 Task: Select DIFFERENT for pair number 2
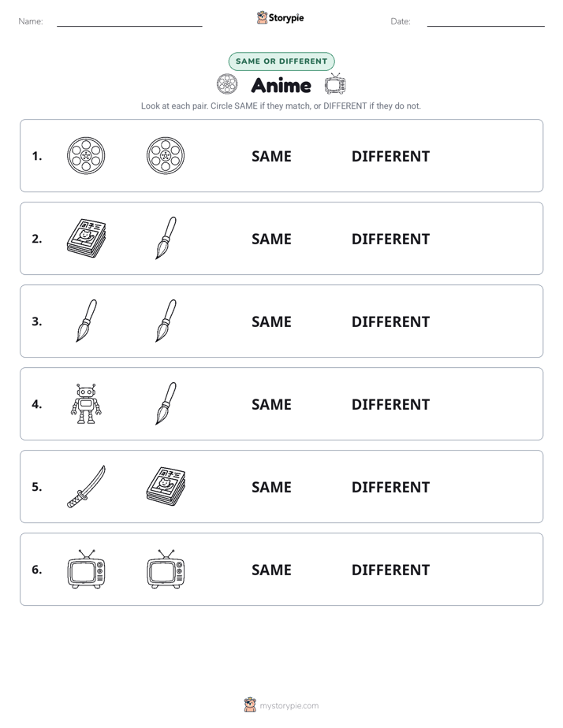[390, 239]
